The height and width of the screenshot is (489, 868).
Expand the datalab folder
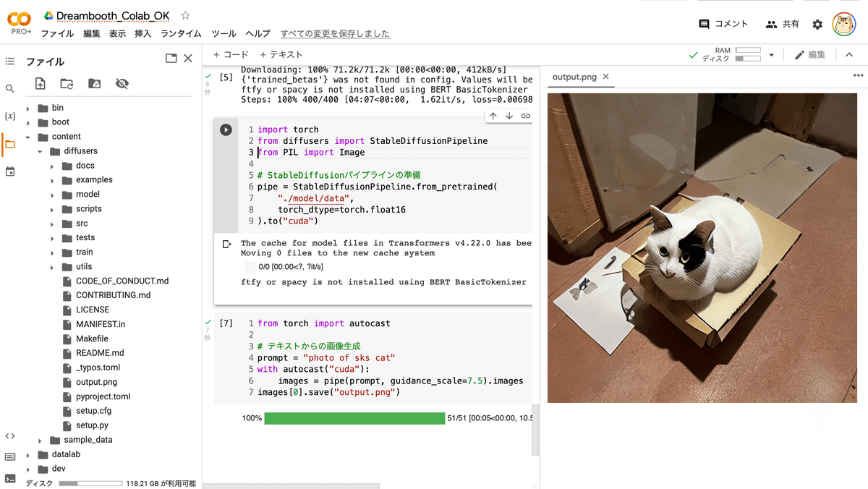click(28, 454)
